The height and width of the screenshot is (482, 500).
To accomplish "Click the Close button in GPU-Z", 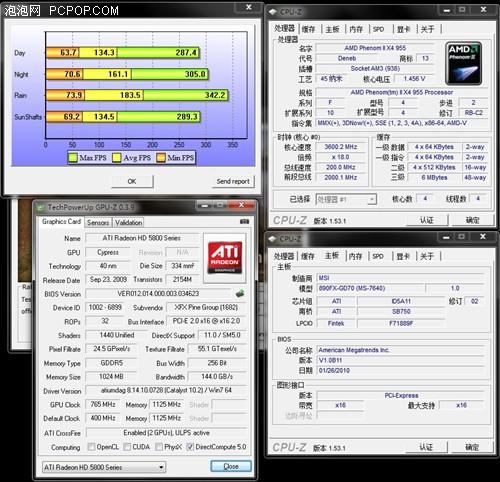I will pos(231,466).
